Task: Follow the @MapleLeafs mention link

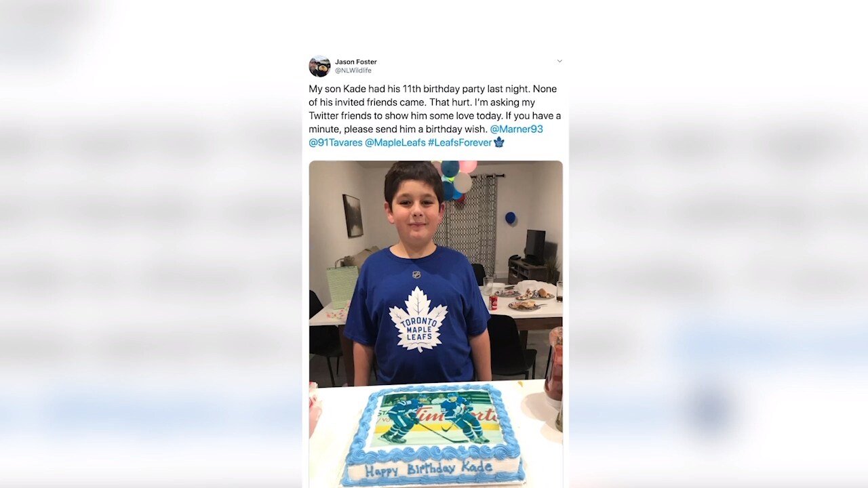Action: (x=395, y=142)
